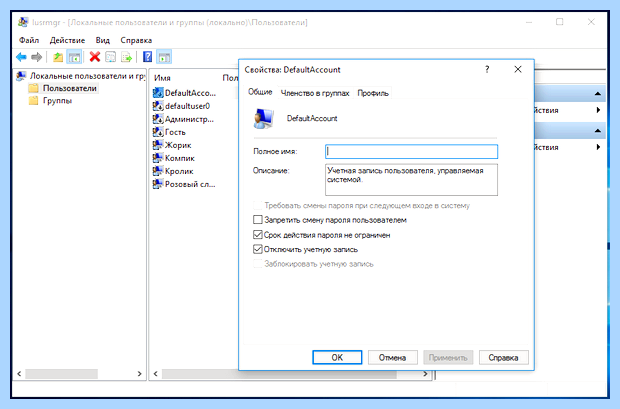
Task: Click the question mark in properties dialog title
Action: pos(487,70)
